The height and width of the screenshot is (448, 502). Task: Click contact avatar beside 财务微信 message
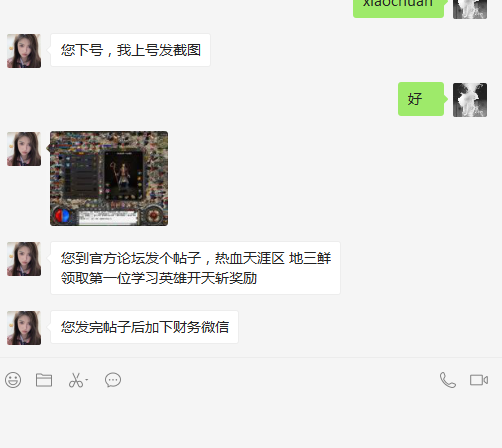click(24, 328)
